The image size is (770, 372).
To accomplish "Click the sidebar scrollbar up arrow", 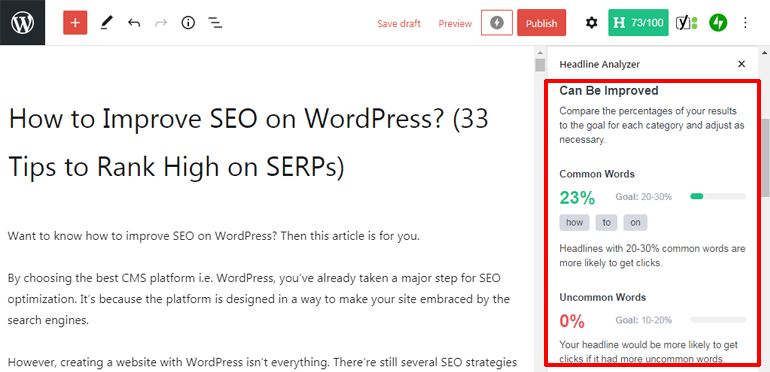I will pos(765,52).
